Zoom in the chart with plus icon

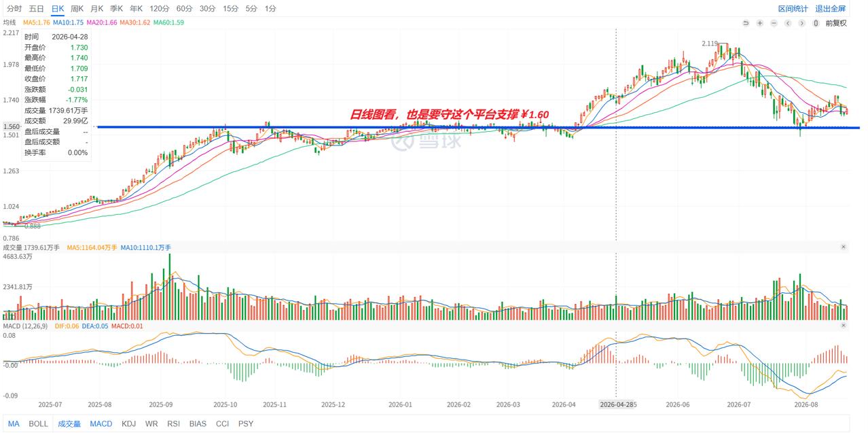(x=760, y=23)
